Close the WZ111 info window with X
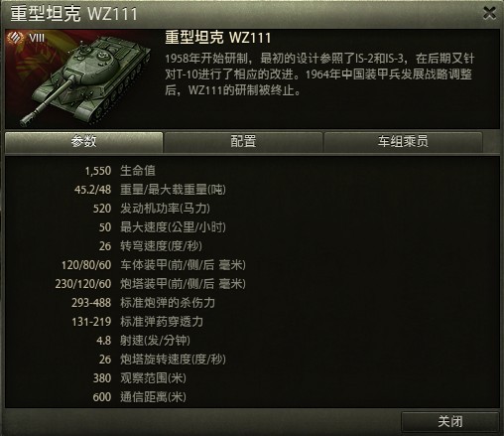The width and height of the screenshot is (504, 436). [489, 13]
